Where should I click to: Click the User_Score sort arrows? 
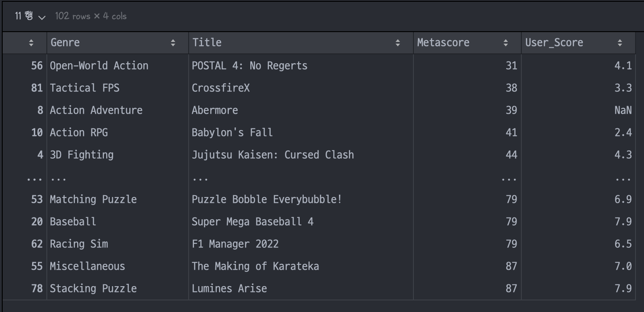tap(620, 43)
